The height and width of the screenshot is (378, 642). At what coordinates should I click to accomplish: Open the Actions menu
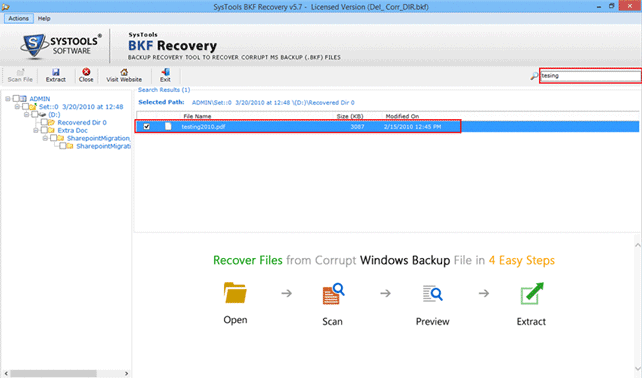(x=19, y=18)
